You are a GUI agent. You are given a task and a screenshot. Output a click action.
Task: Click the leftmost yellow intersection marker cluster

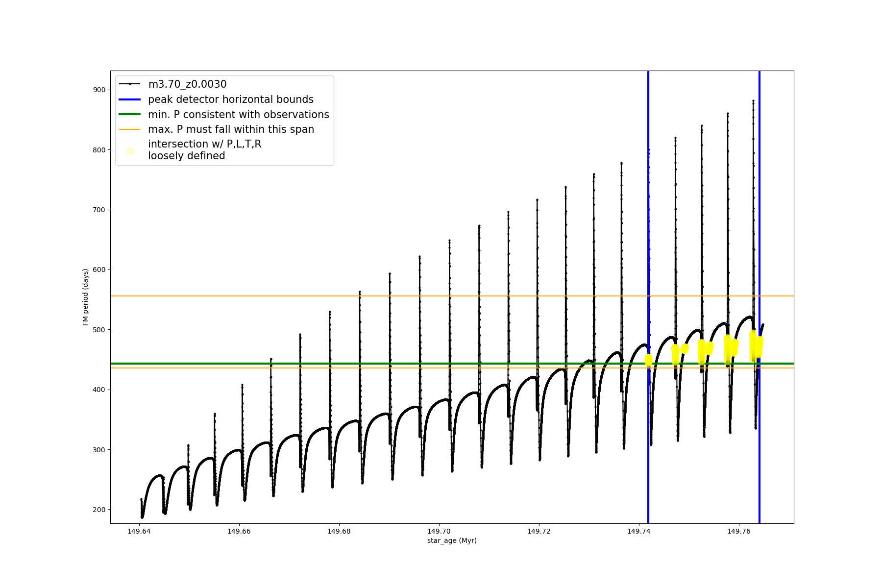tap(648, 360)
